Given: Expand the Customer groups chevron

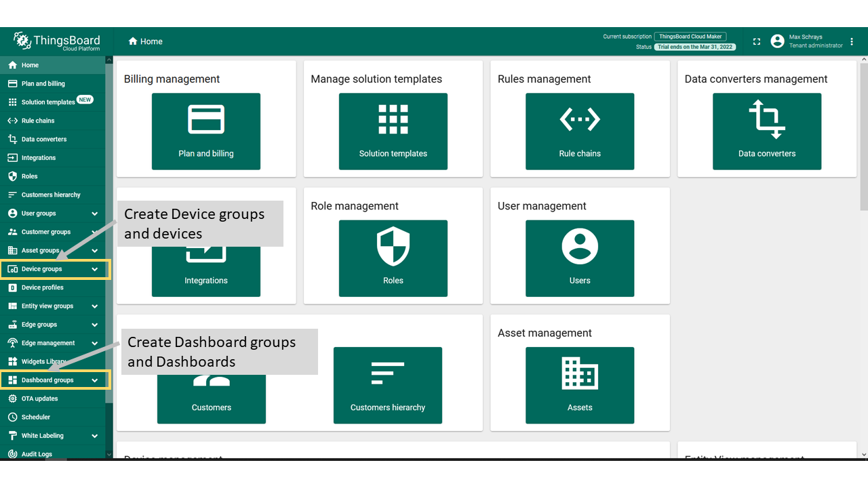Looking at the screenshot, I should (x=95, y=232).
